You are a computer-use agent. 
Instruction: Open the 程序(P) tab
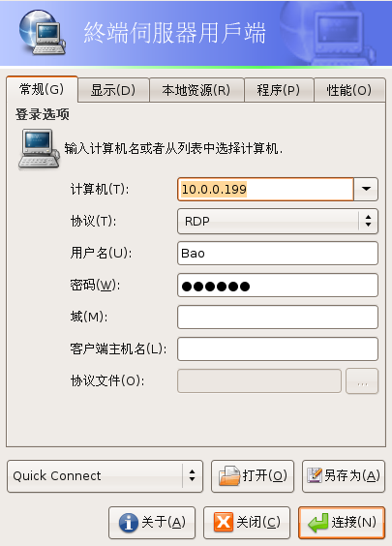point(279,90)
